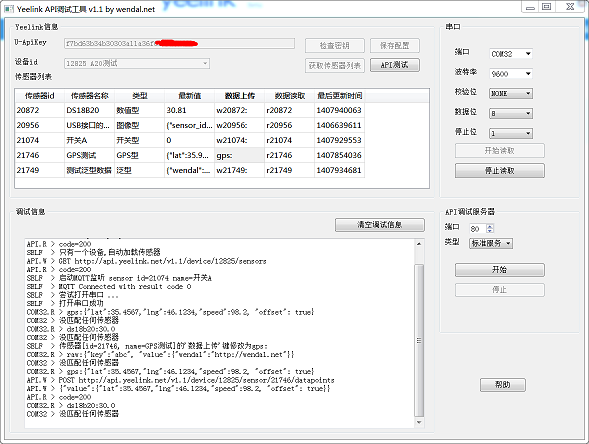Click the debug log scroll up arrow

[x=419, y=244]
